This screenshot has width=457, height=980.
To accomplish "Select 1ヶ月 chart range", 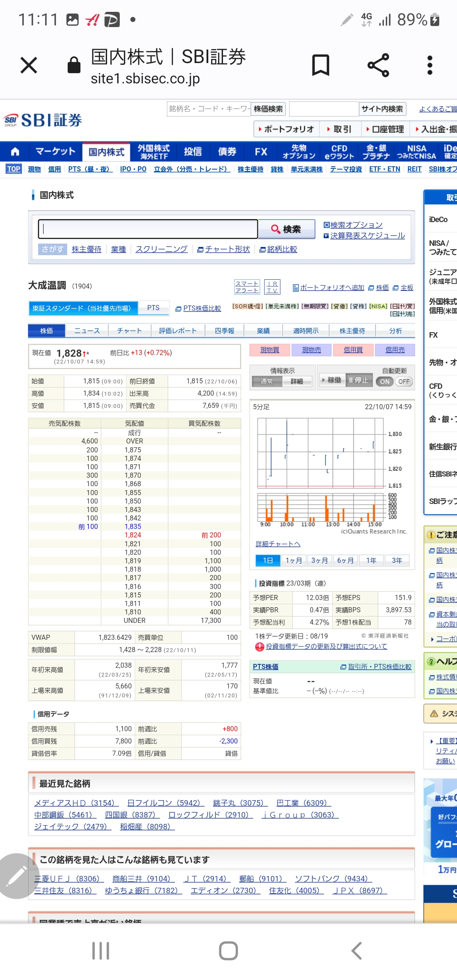I will pos(294,560).
